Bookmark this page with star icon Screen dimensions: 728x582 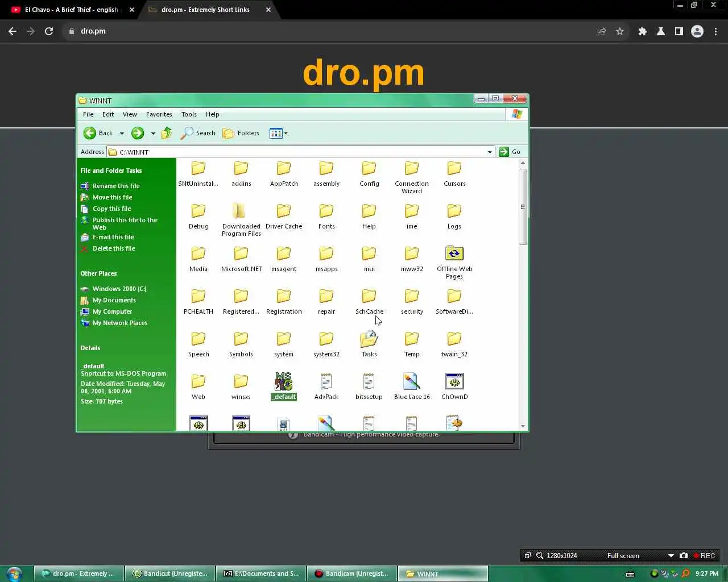(620, 31)
